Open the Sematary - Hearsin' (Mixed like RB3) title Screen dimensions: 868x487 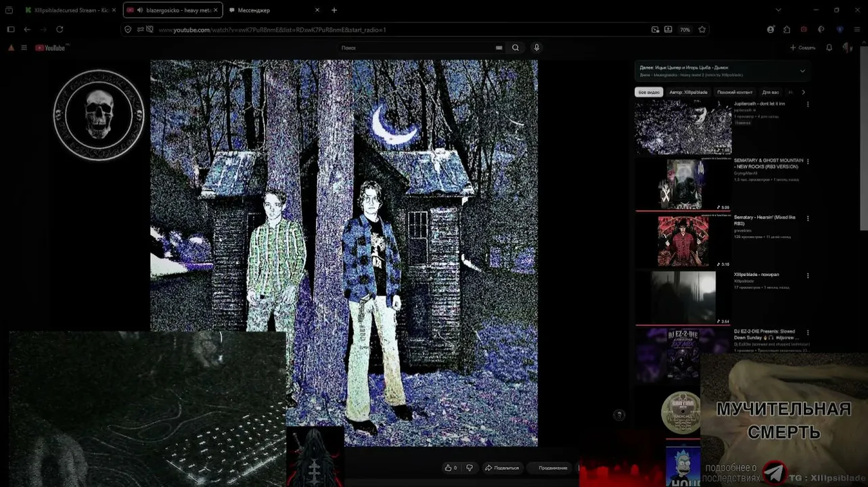[x=764, y=221]
